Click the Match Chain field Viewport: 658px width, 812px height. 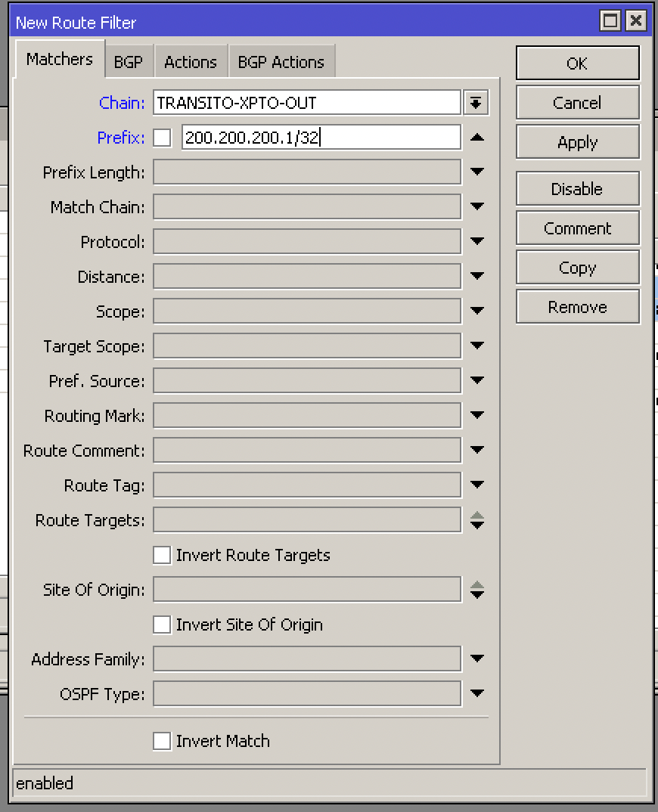tap(307, 206)
